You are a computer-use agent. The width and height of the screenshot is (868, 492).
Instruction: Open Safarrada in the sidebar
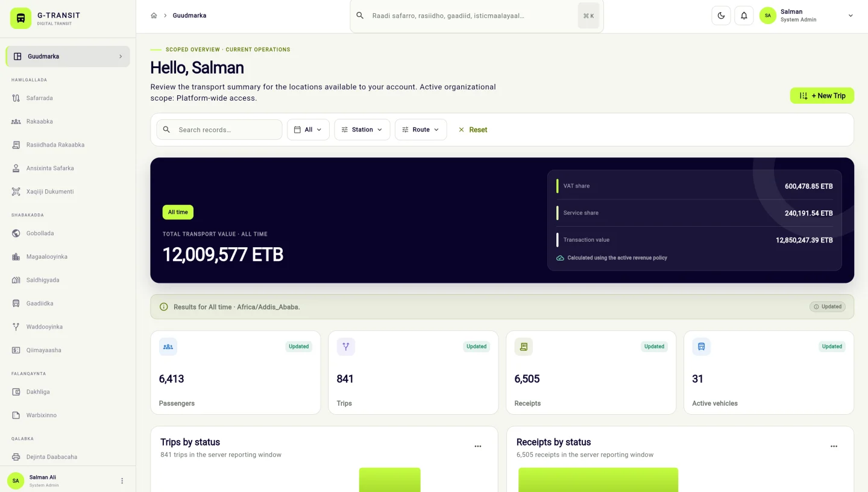pyautogui.click(x=68, y=98)
